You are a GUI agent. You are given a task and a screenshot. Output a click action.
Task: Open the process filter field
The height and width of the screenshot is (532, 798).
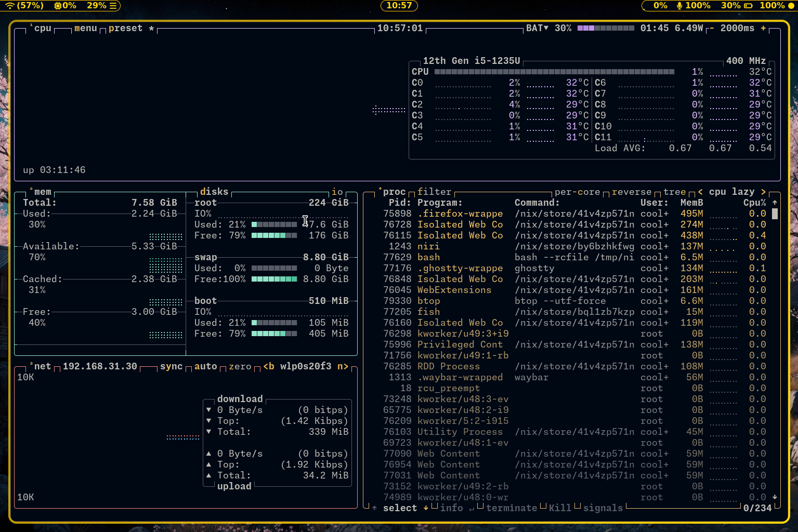point(434,192)
